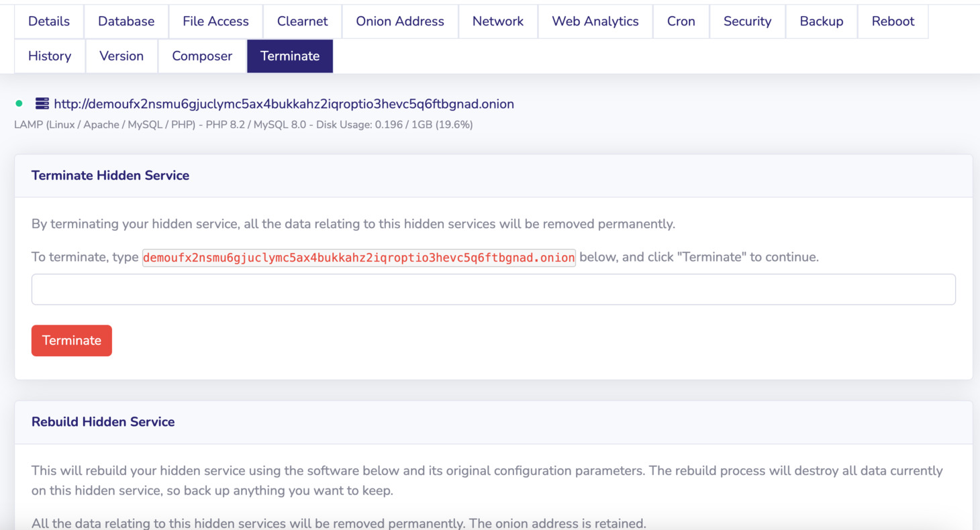Open the File Access tab

215,21
